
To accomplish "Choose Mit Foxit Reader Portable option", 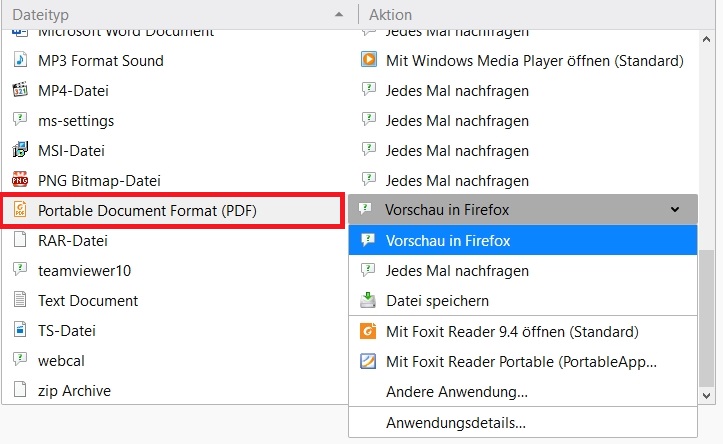I will pos(523,361).
